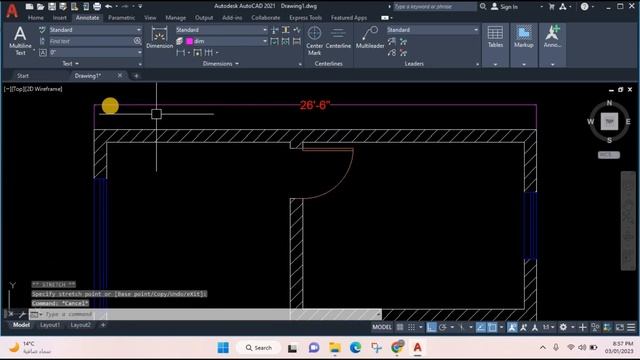The width and height of the screenshot is (640, 360).
Task: Click the Help question mark icon
Action: (x=584, y=7)
